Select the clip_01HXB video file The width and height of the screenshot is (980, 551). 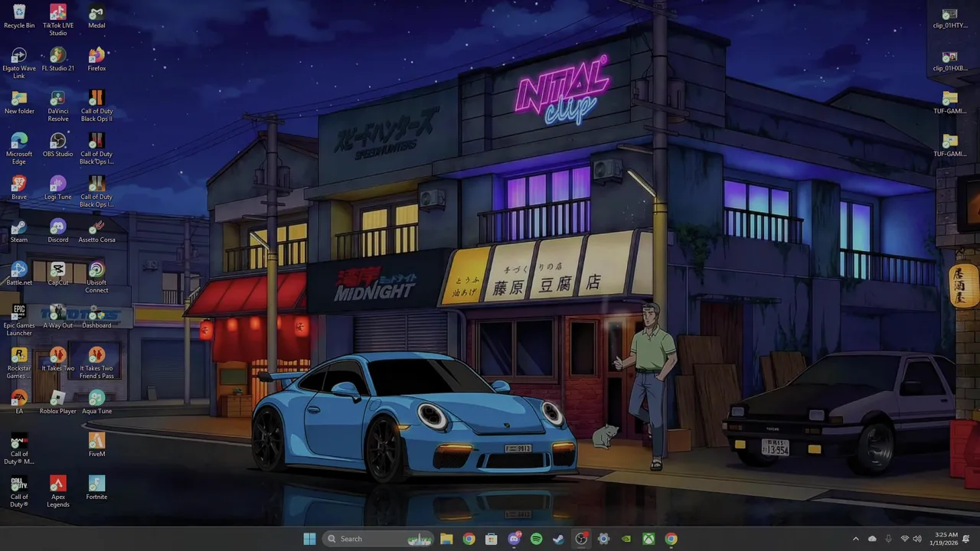[950, 60]
